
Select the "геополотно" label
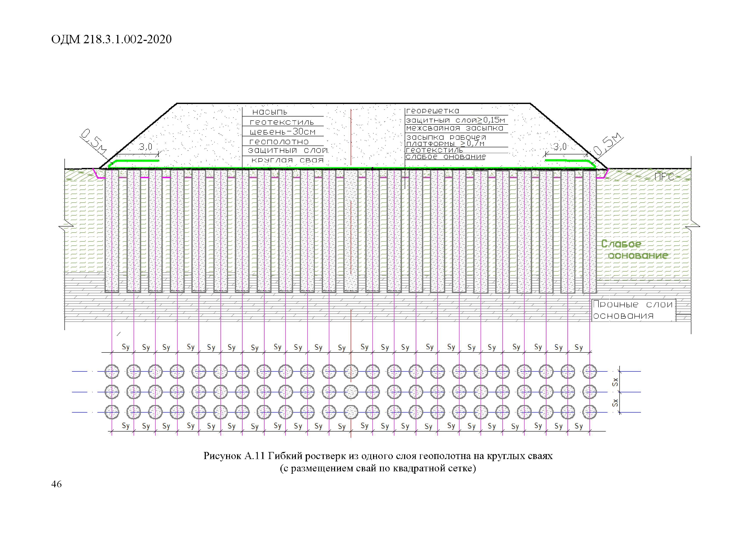tap(279, 142)
